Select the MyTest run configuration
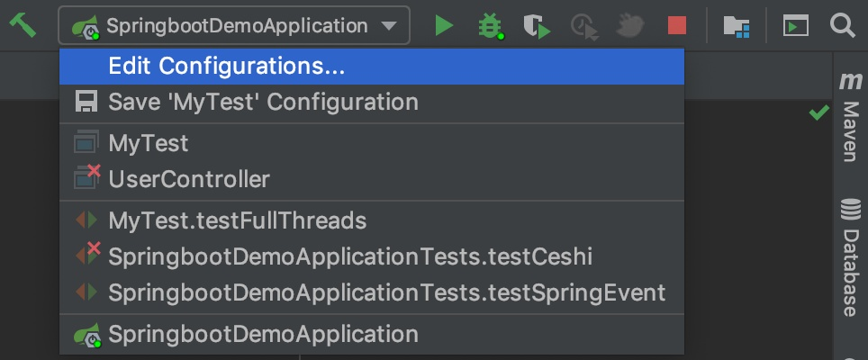The width and height of the screenshot is (868, 360). [x=148, y=143]
